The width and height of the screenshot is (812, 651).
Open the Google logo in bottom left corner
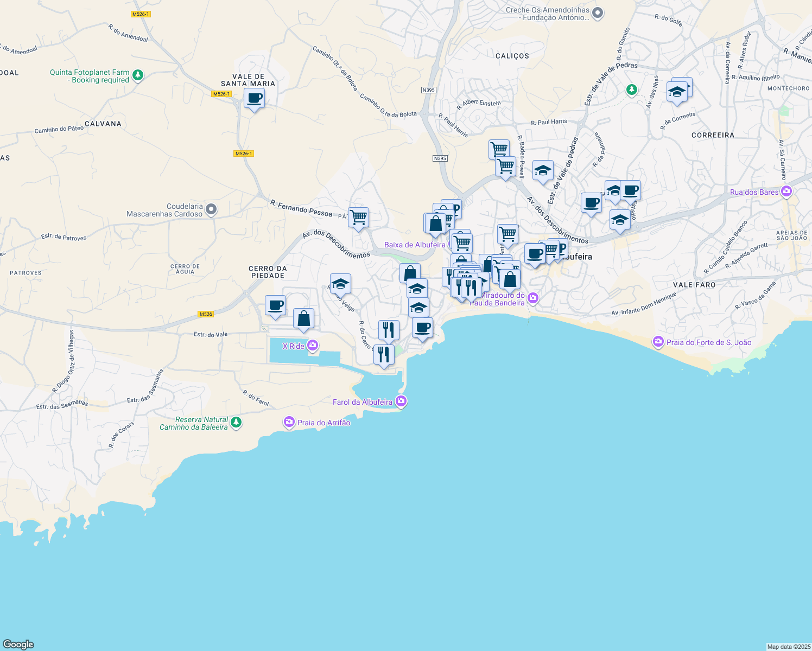pos(19,644)
